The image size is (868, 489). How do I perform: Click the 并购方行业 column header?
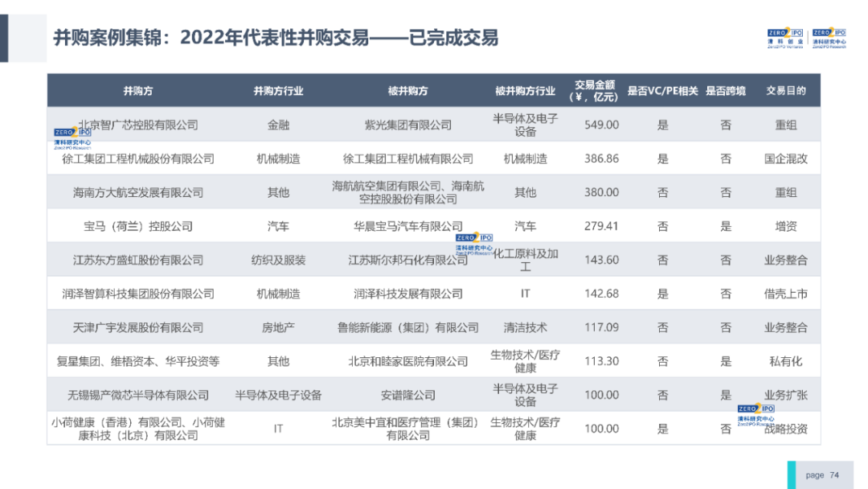(x=278, y=91)
